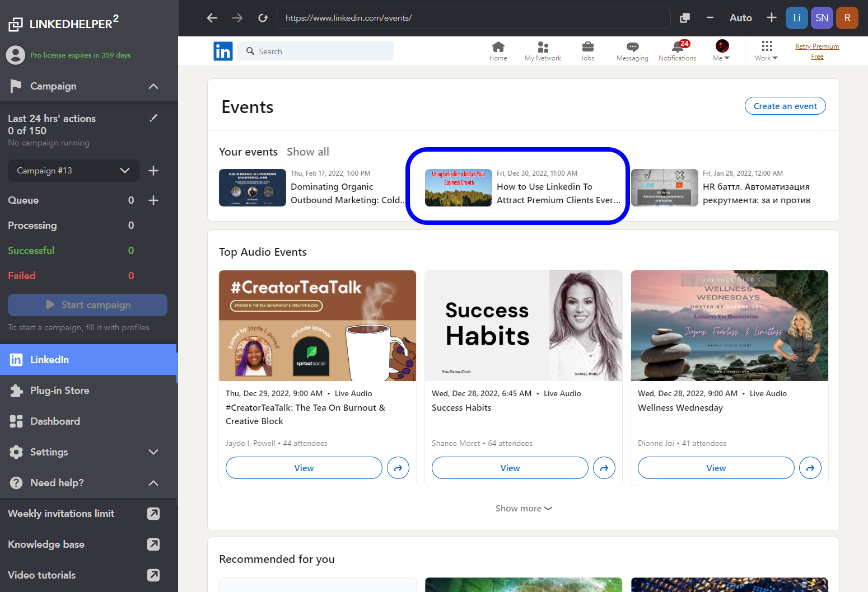Click the Retry Premium Free link
The height and width of the screenshot is (592, 868).
point(817,51)
